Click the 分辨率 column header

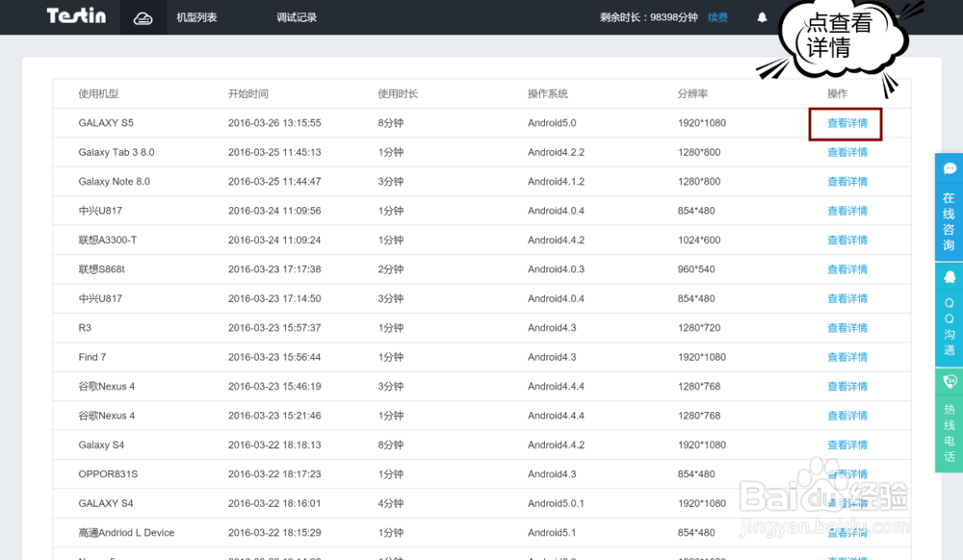[x=692, y=94]
